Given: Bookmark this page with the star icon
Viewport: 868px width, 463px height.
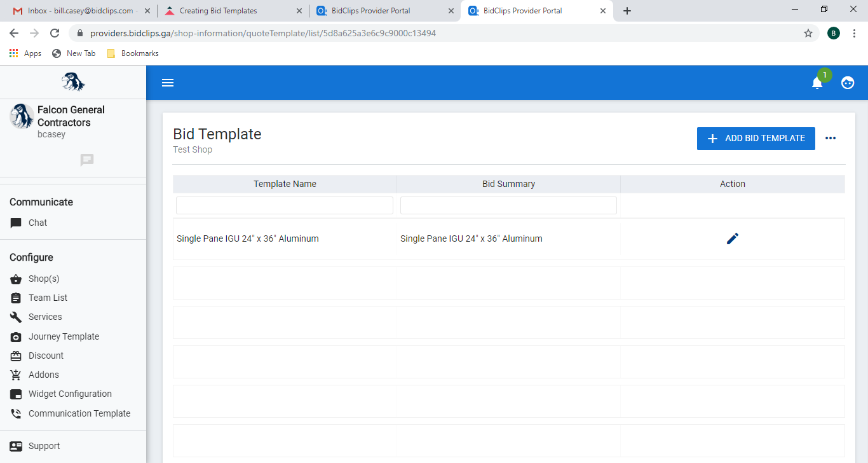Looking at the screenshot, I should tap(808, 33).
